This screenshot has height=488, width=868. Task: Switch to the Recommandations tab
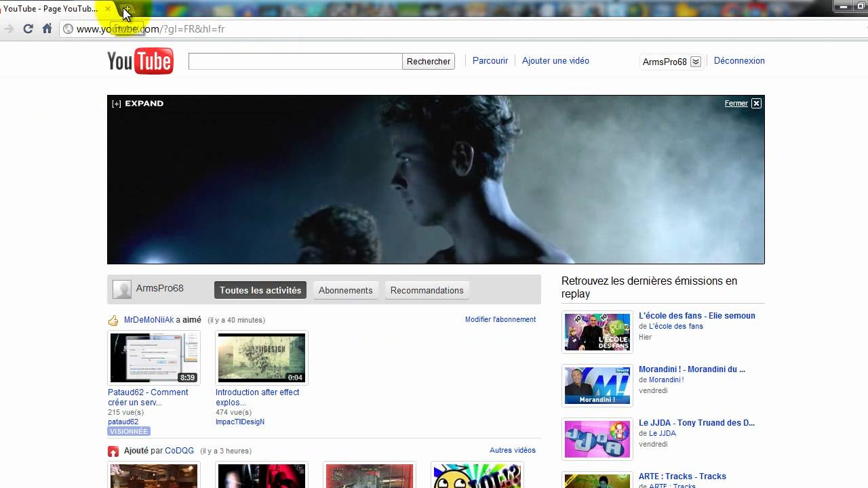point(427,290)
